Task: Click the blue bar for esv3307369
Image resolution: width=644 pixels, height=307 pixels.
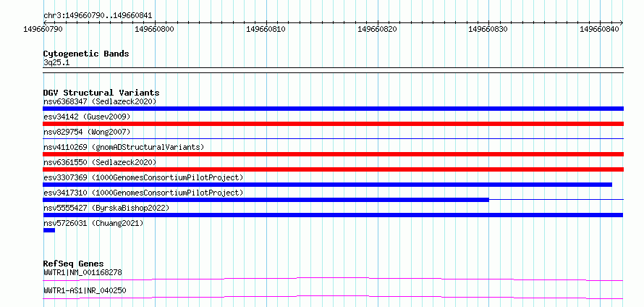Action: click(327, 185)
